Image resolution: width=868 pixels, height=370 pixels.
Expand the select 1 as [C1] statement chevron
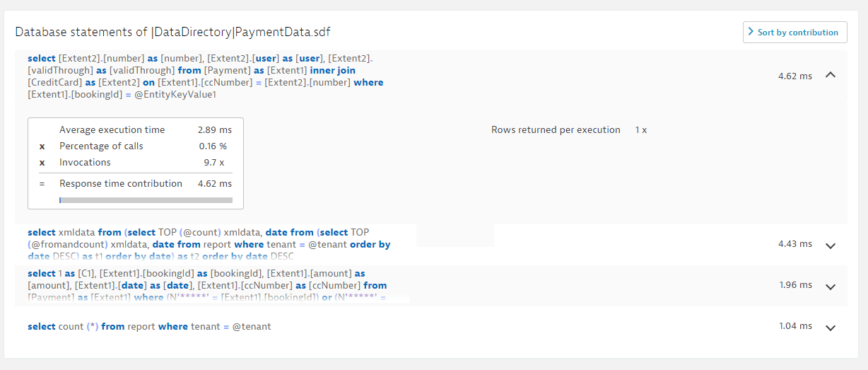(x=831, y=287)
